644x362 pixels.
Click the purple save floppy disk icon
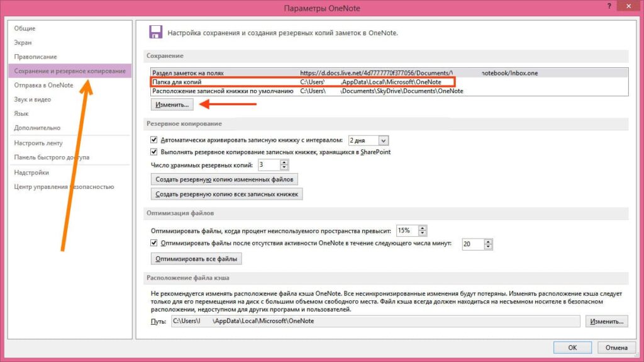(156, 32)
